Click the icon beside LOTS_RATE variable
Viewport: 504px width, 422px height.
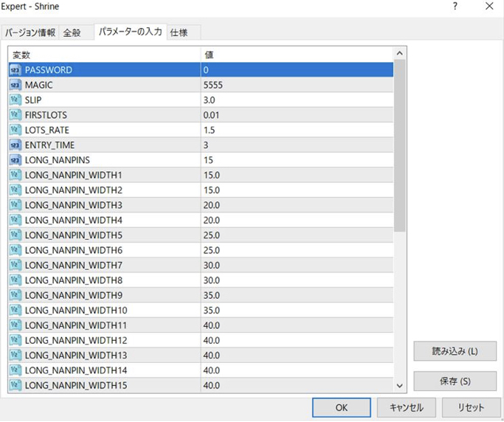(x=15, y=130)
